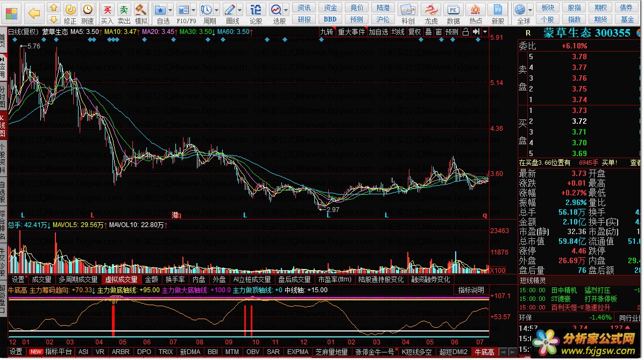The image size is (644, 360).
Task: Expand the 选股 dropdown arrow
Action: 286,10
